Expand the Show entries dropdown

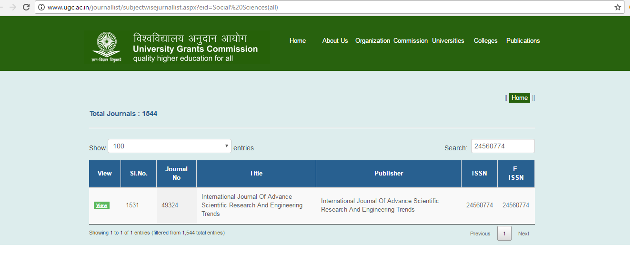(170, 146)
